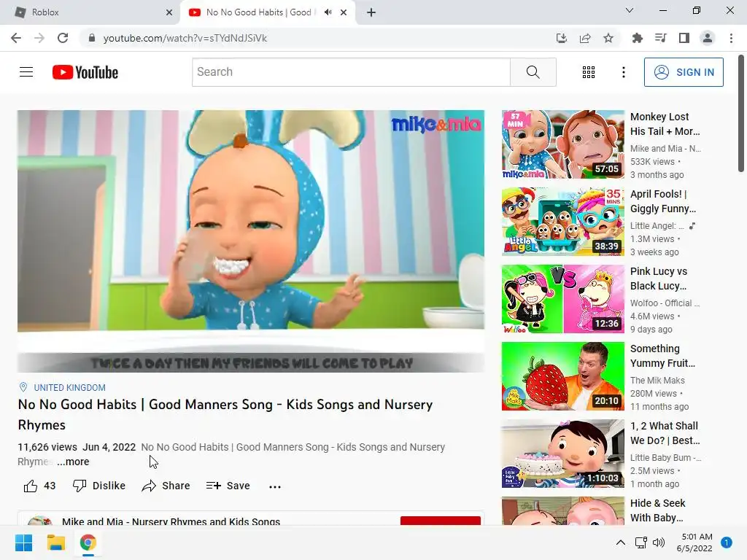
Task: Click 43 likes count
Action: click(50, 486)
